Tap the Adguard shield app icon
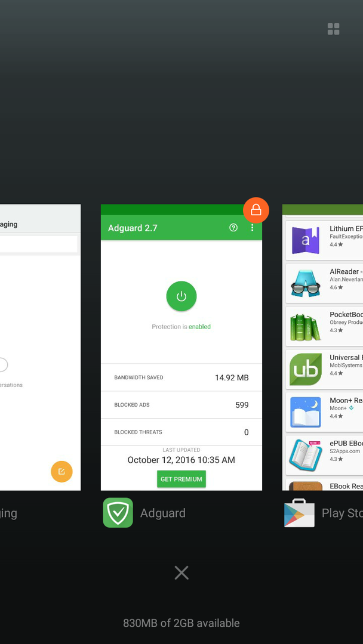This screenshot has width=363, height=644. [118, 513]
